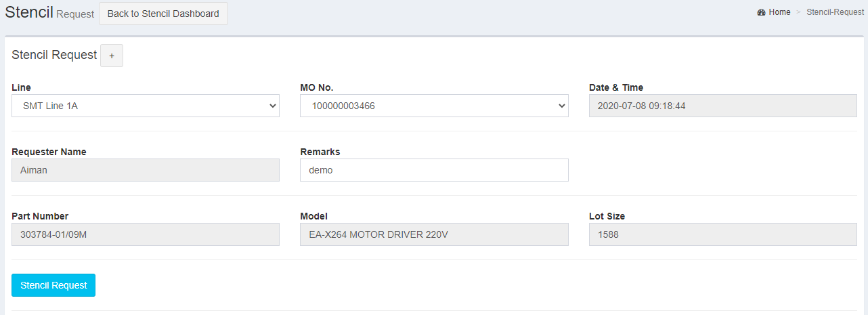Click the Line label
868x315 pixels.
pyautogui.click(x=21, y=87)
